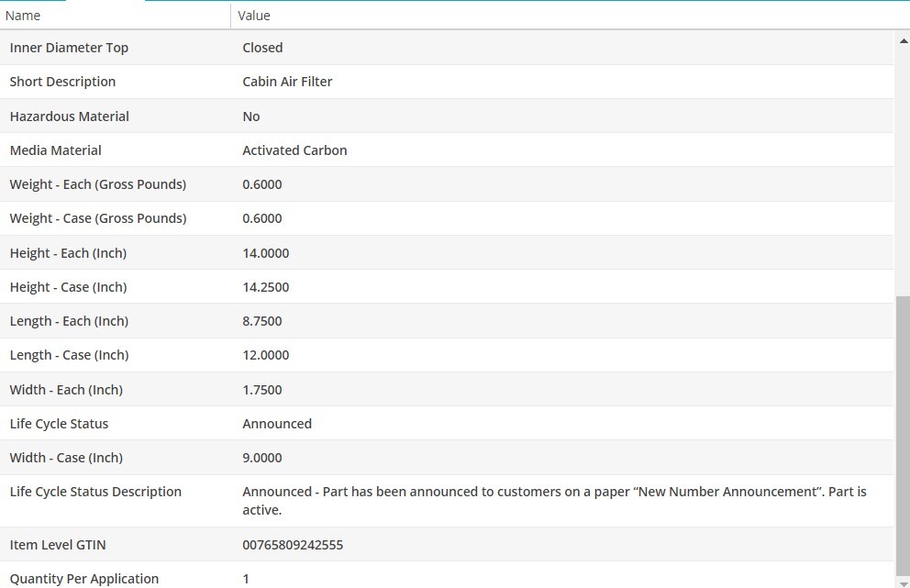Select the Length - Case (Inch) label
910x588 pixels.
coord(69,355)
